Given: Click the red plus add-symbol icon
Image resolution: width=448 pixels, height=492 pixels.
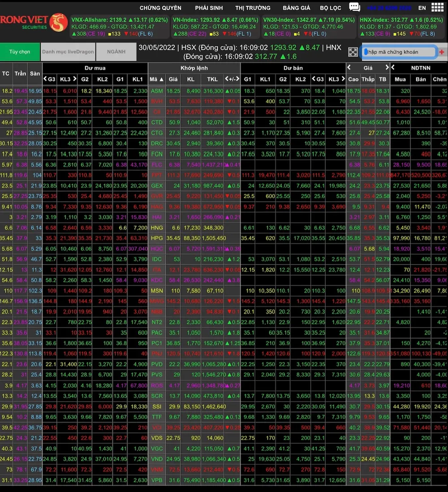Looking at the screenshot, I should (442, 52).
